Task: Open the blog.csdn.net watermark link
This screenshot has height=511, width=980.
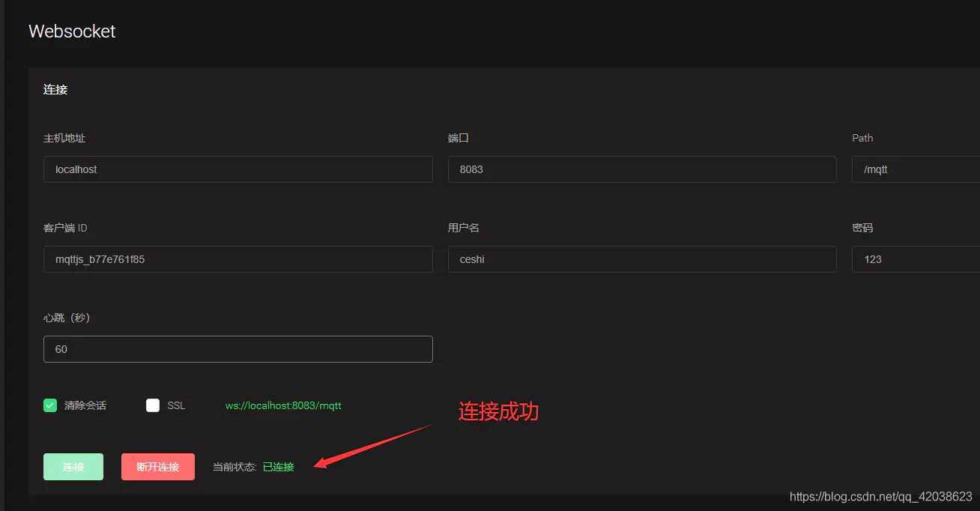Action: (880, 497)
